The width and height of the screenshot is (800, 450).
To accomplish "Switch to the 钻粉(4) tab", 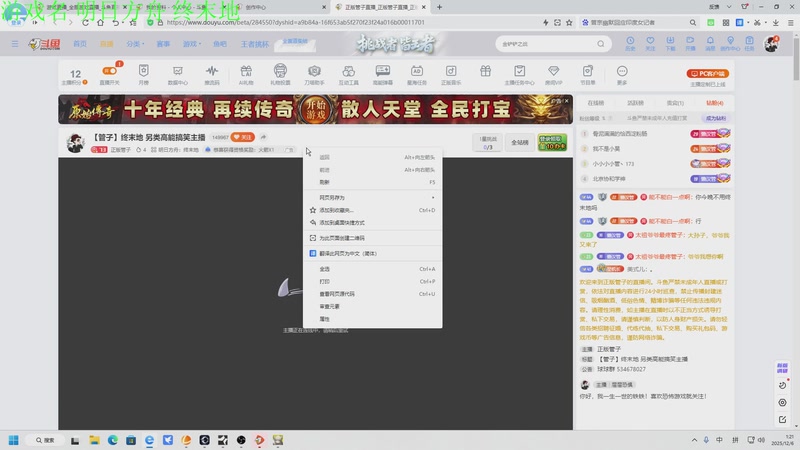I will click(x=715, y=103).
